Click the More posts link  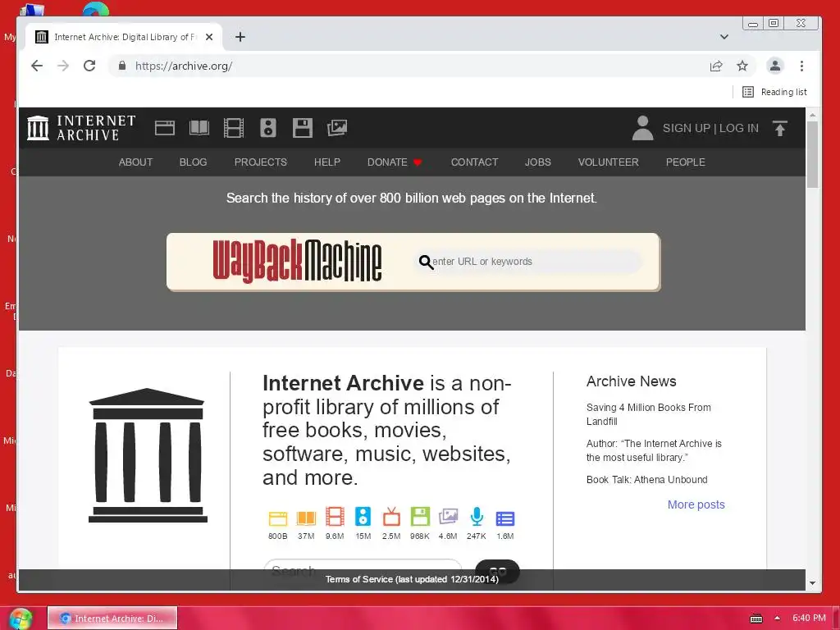696,504
